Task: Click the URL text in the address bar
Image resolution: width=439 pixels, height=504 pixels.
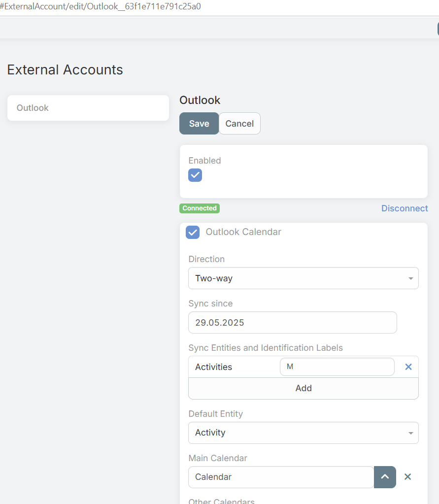Action: (101, 6)
